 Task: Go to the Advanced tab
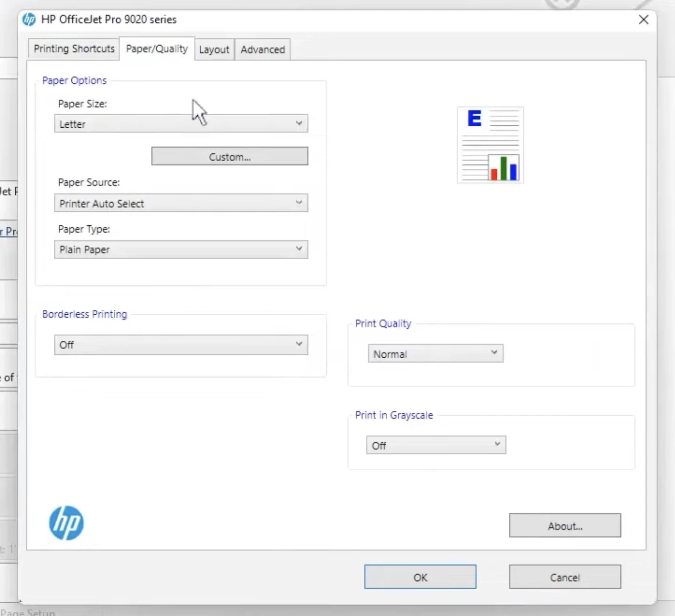point(262,50)
